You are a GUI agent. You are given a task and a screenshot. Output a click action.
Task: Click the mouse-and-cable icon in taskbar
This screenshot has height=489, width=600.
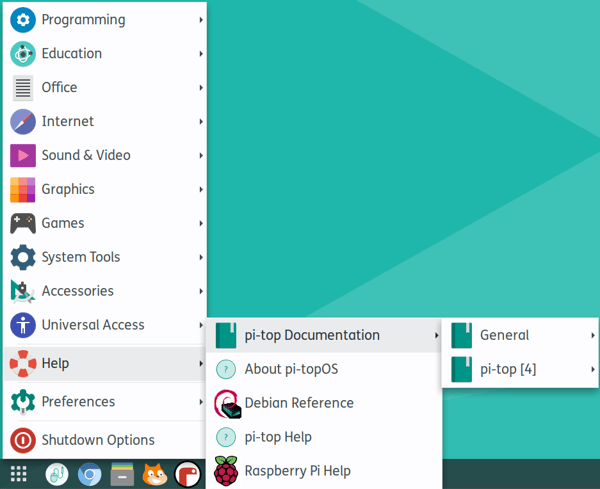57,474
